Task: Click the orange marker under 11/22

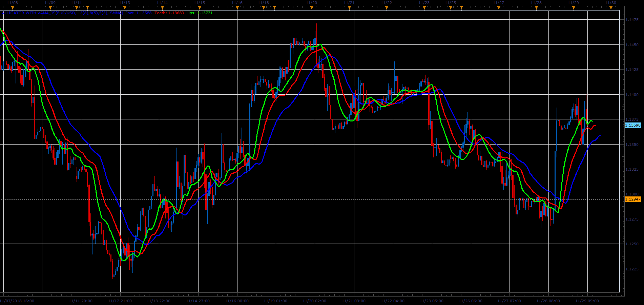Action: coord(387,7)
